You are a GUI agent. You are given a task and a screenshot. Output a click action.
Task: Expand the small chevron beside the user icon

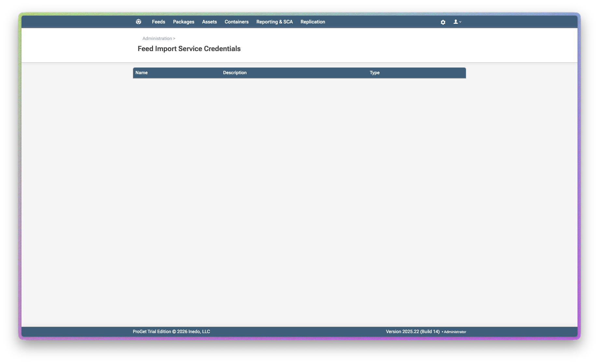coord(460,22)
